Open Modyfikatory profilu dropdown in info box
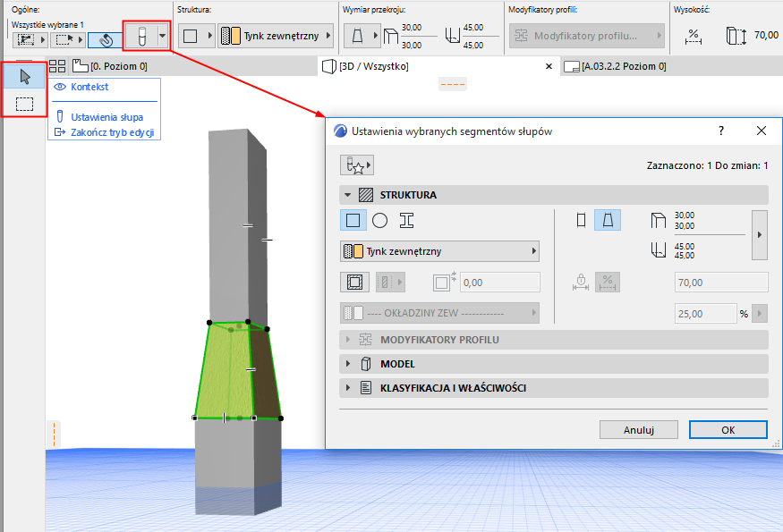This screenshot has width=783, height=532. 587,36
